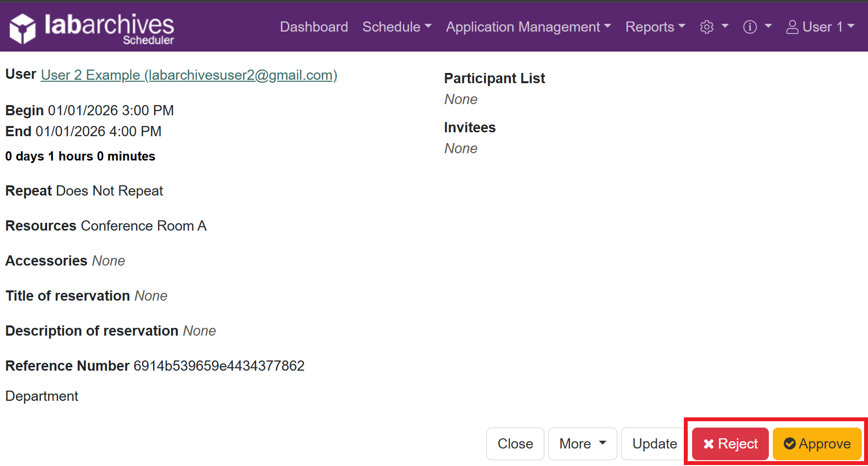This screenshot has width=868, height=466.
Task: Close the reservation details view
Action: pos(515,443)
